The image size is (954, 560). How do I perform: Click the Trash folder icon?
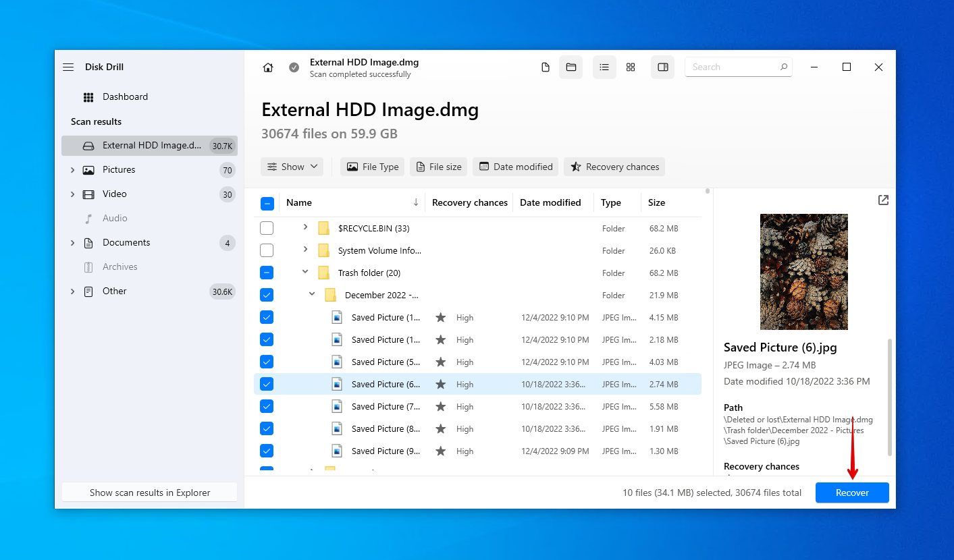click(x=323, y=273)
